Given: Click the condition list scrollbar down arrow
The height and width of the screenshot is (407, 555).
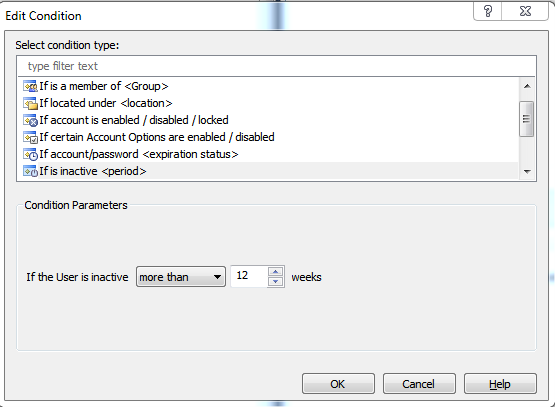Looking at the screenshot, I should (527, 172).
